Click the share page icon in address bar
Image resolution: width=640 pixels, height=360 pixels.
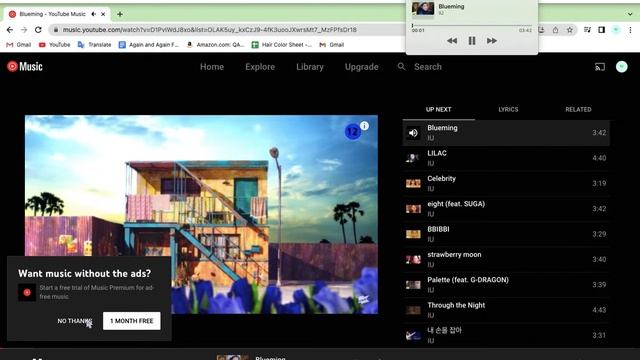click(x=556, y=30)
